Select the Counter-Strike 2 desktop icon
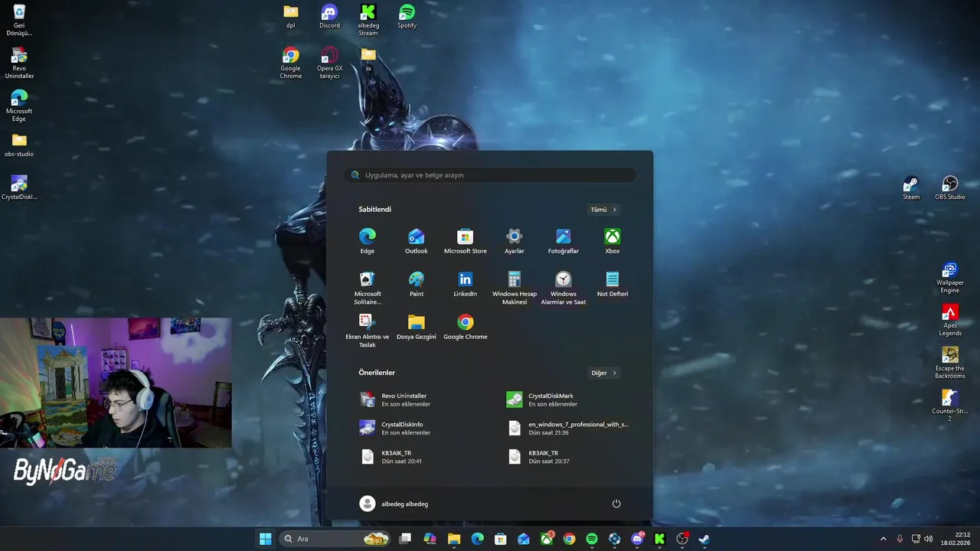This screenshot has height=551, width=980. [950, 406]
